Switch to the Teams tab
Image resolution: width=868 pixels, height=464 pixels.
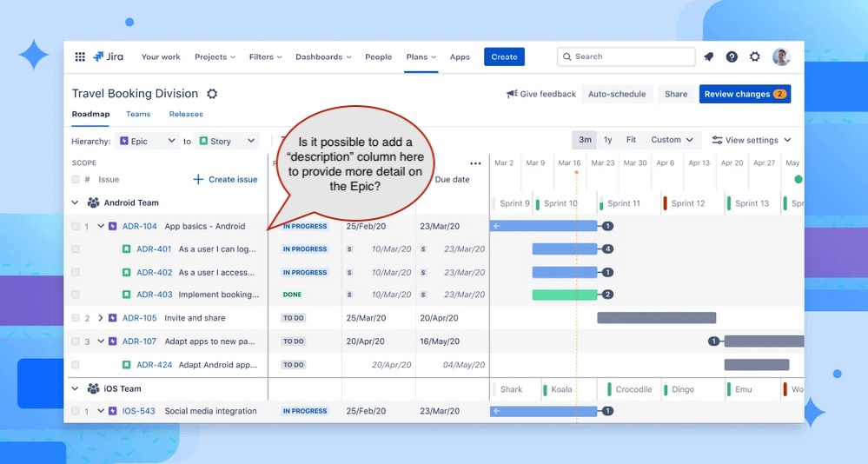[x=138, y=114]
